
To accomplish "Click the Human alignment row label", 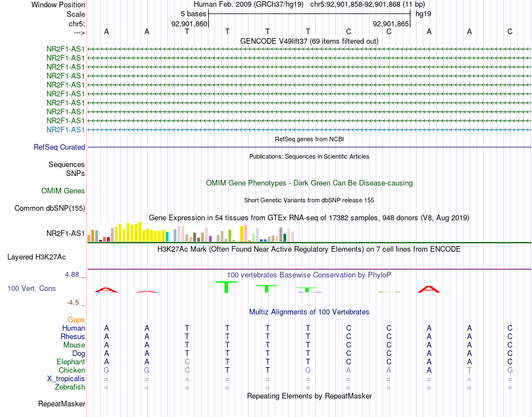I will coord(73,328).
